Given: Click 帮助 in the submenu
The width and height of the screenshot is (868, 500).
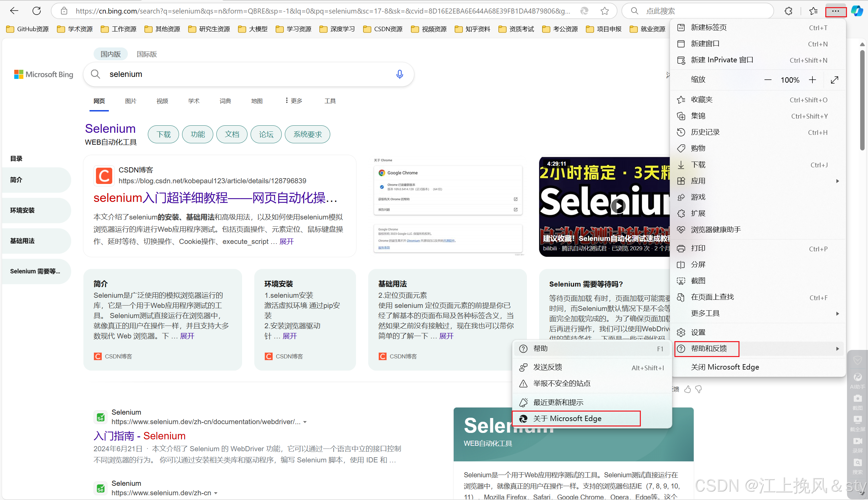Looking at the screenshot, I should 592,349.
